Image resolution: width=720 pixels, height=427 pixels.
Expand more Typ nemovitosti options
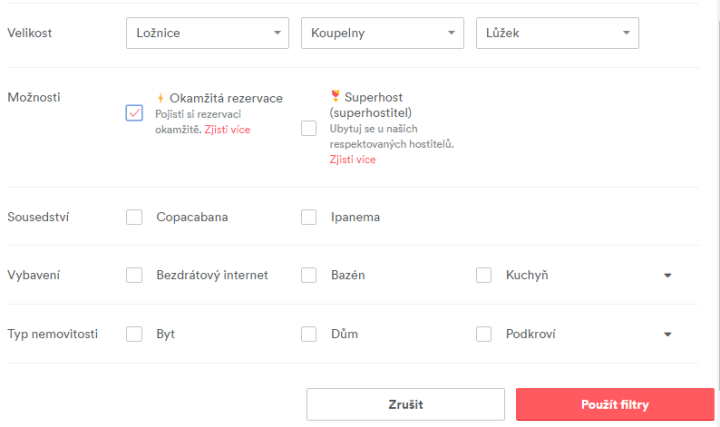coord(668,335)
